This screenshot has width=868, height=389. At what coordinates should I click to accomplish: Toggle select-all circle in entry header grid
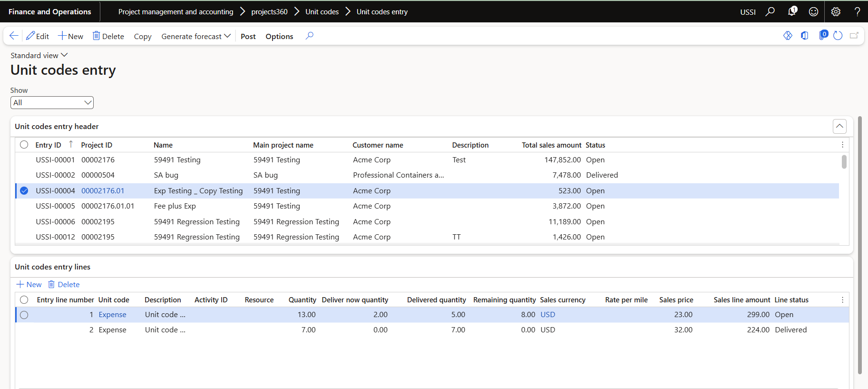pos(24,145)
